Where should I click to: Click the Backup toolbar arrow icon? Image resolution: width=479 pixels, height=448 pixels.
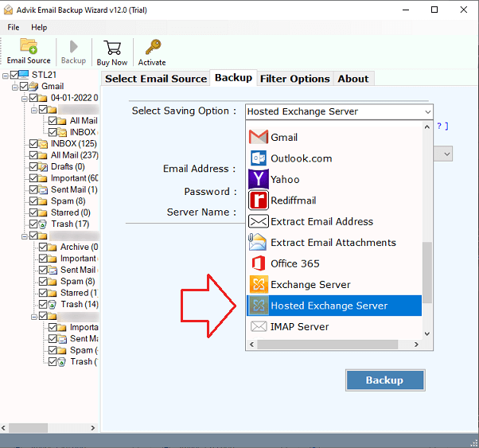73,47
